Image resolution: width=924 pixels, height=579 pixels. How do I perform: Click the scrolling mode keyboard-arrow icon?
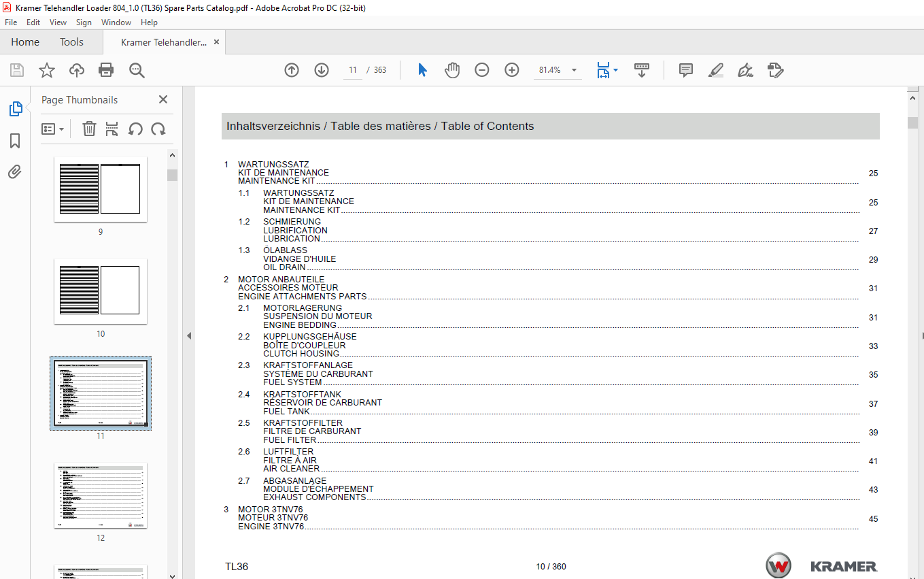[642, 70]
